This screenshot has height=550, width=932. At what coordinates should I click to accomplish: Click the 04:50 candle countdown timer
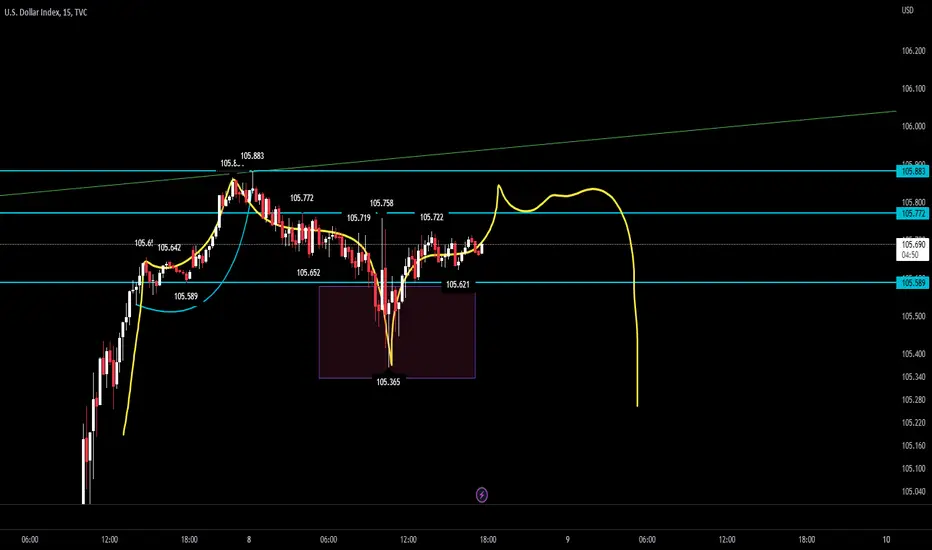910,255
